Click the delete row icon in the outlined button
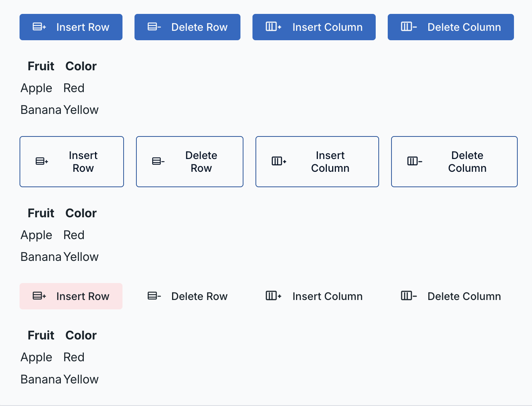The image size is (532, 406). [x=158, y=161]
